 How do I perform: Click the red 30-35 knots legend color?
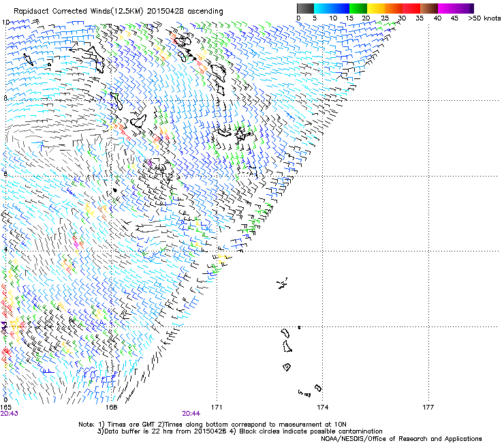click(x=411, y=8)
